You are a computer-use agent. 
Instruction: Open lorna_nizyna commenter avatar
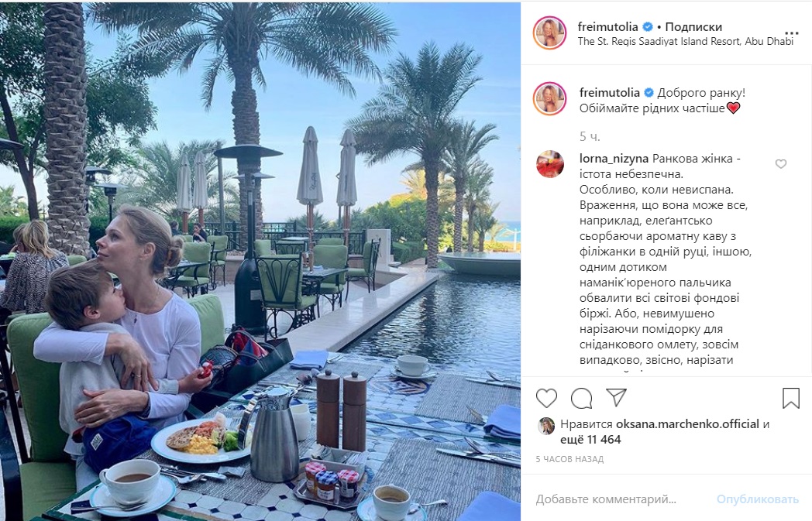click(x=550, y=165)
